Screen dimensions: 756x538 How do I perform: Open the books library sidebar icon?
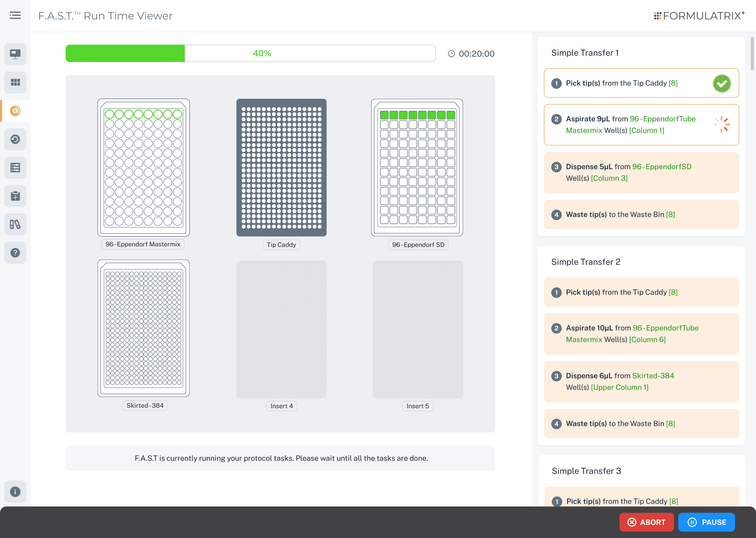[x=15, y=224]
